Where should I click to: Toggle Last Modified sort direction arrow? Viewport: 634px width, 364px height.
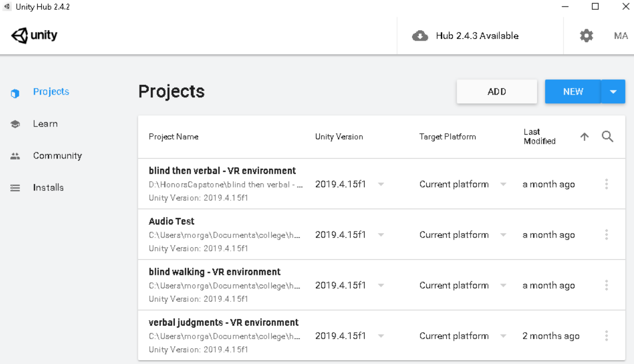(584, 136)
